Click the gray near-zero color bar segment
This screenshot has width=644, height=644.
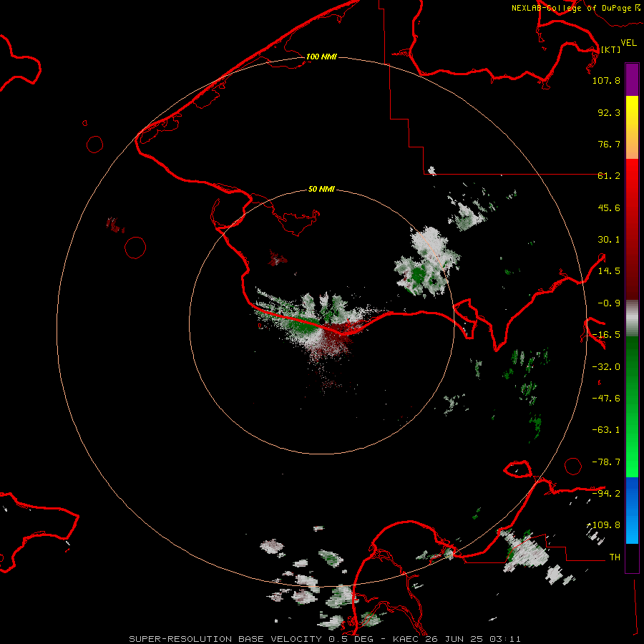[632, 318]
